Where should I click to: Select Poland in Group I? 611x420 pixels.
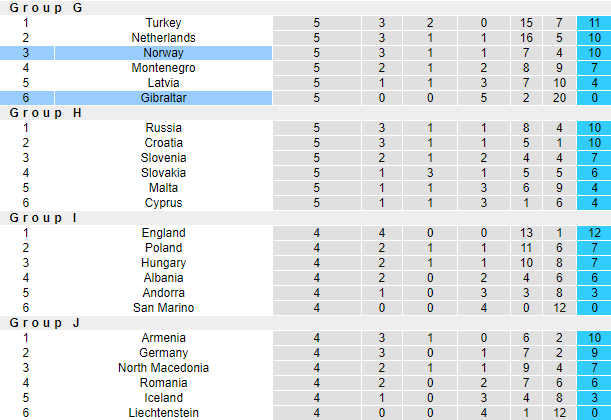click(x=163, y=248)
